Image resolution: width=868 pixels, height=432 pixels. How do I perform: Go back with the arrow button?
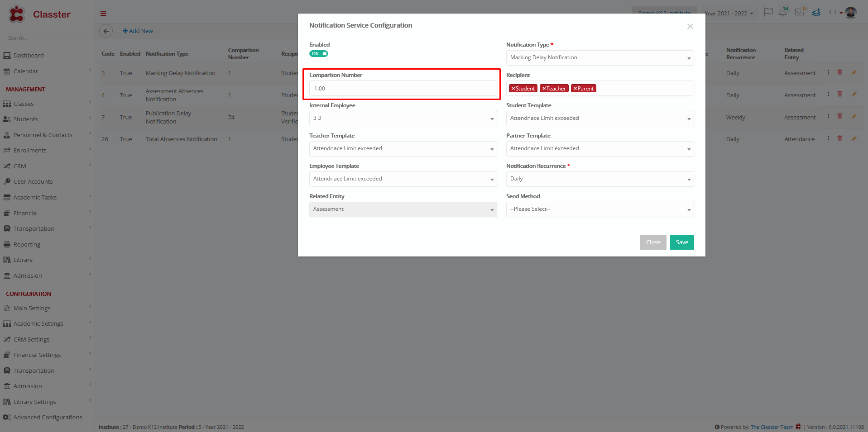click(x=106, y=31)
